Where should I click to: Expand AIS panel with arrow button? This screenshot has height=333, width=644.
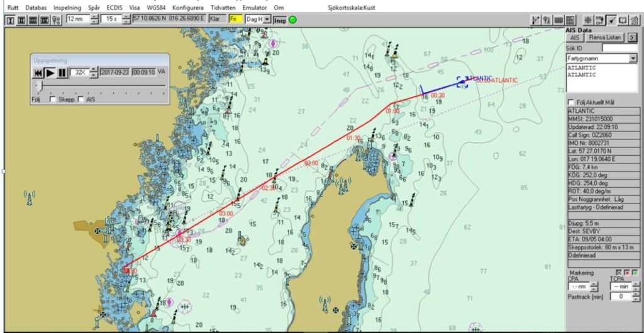pyautogui.click(x=632, y=38)
